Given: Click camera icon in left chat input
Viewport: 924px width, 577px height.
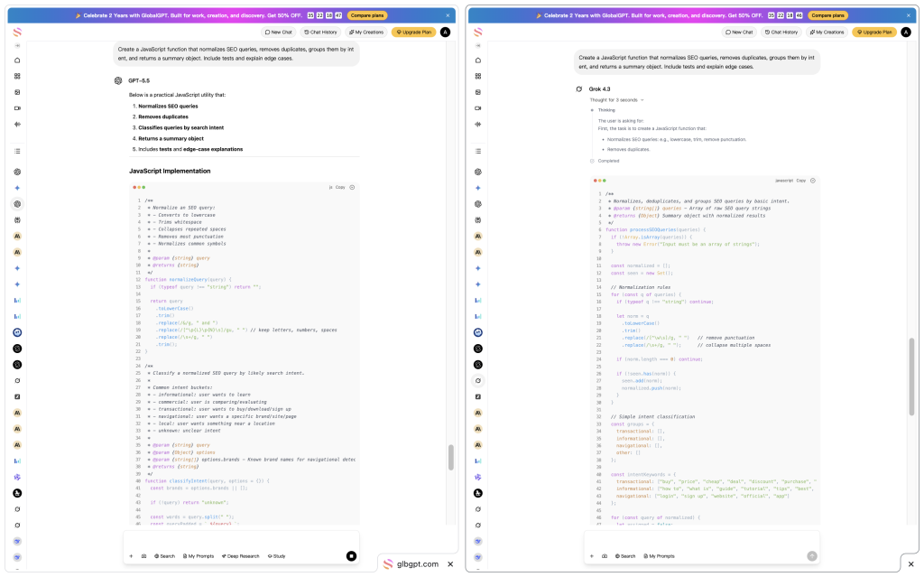Looking at the screenshot, I should 143,555.
